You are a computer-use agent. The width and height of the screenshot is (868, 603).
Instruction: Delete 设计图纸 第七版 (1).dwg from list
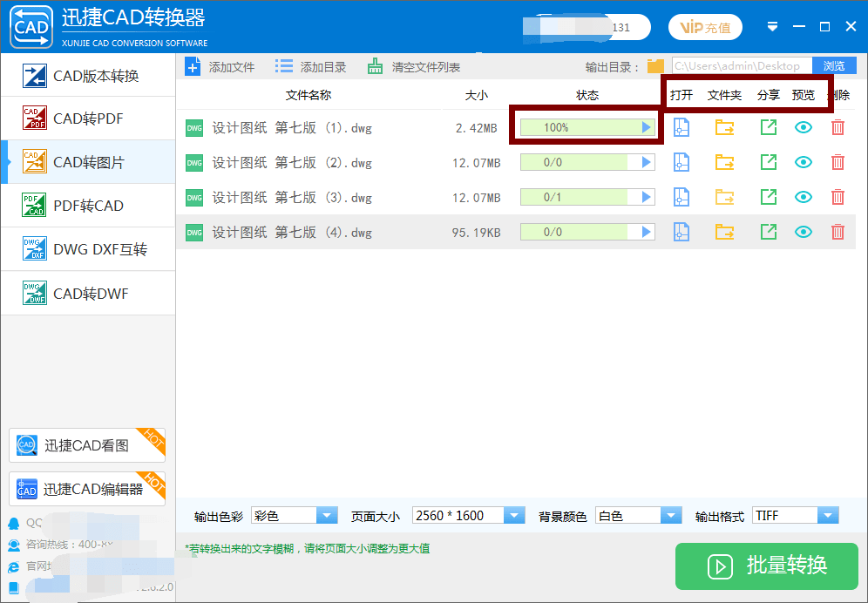pyautogui.click(x=838, y=127)
